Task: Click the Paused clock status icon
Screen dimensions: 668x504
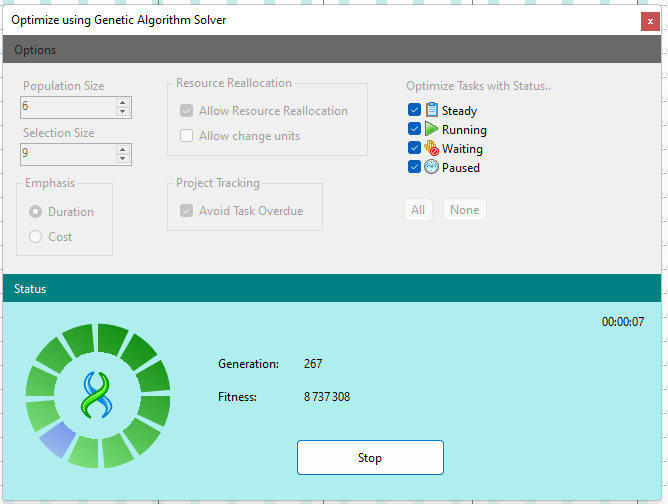Action: pos(432,168)
